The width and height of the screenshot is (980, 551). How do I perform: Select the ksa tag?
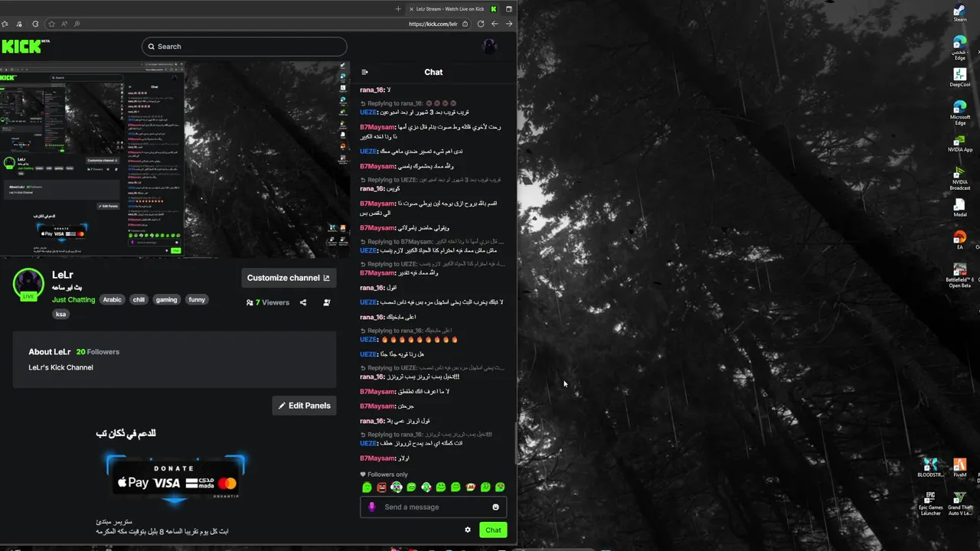tap(60, 314)
